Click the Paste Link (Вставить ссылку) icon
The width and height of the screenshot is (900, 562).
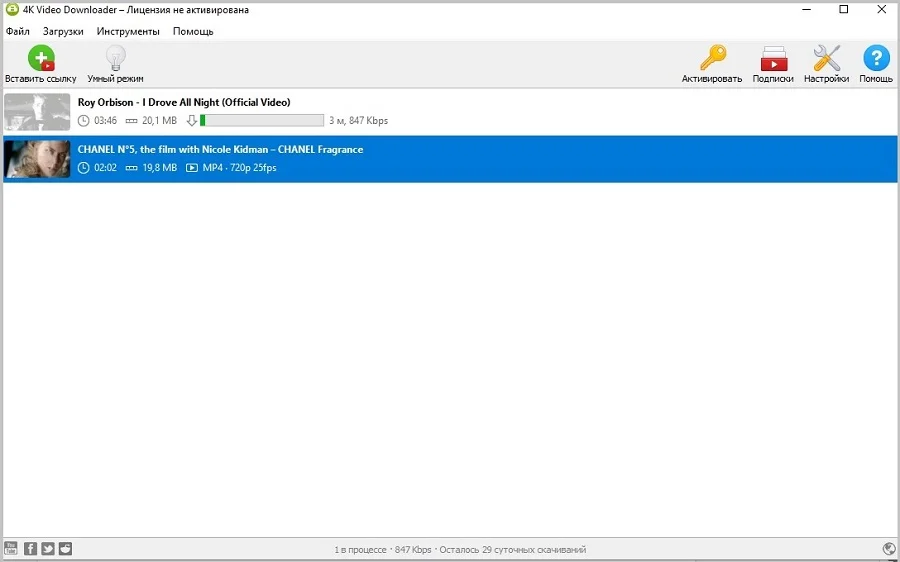[x=41, y=59]
